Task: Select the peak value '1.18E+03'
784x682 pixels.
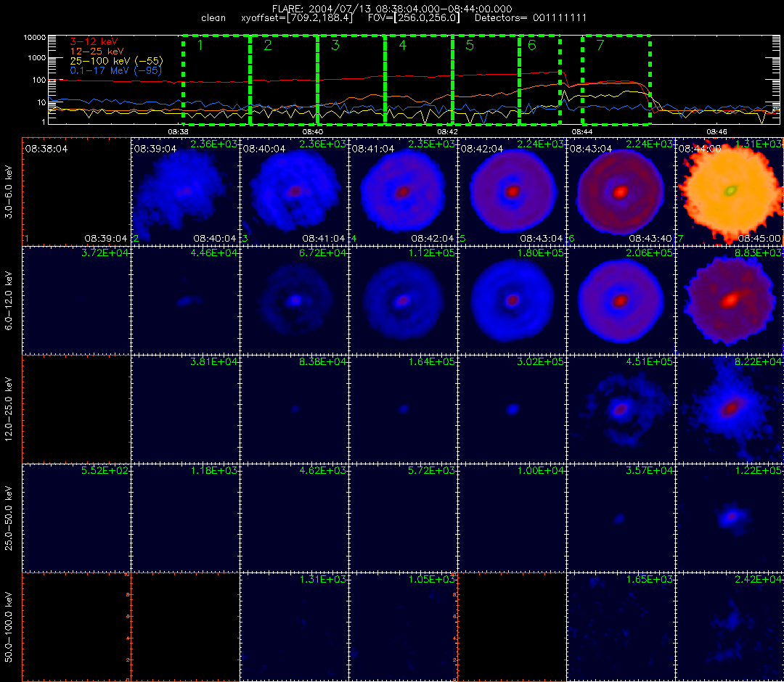Action: click(213, 470)
